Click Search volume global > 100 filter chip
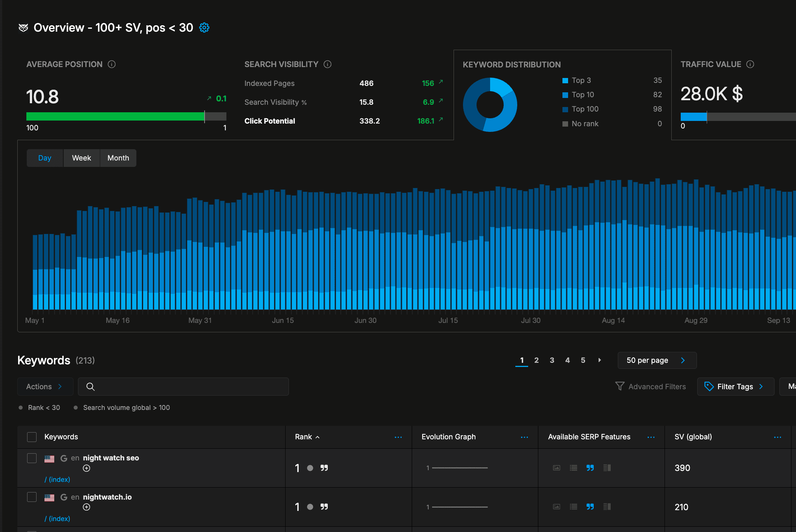Screen dimensions: 796x532 (x=122, y=408)
